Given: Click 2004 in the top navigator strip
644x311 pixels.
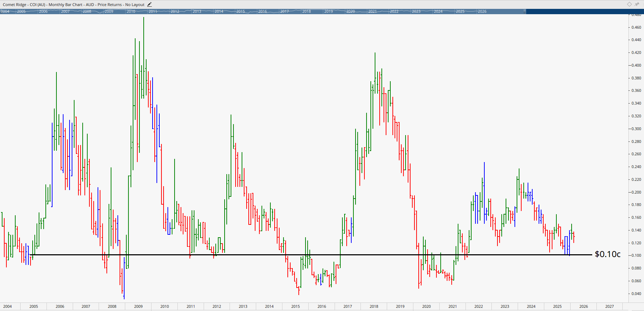Looking at the screenshot, I should click(x=5, y=11).
